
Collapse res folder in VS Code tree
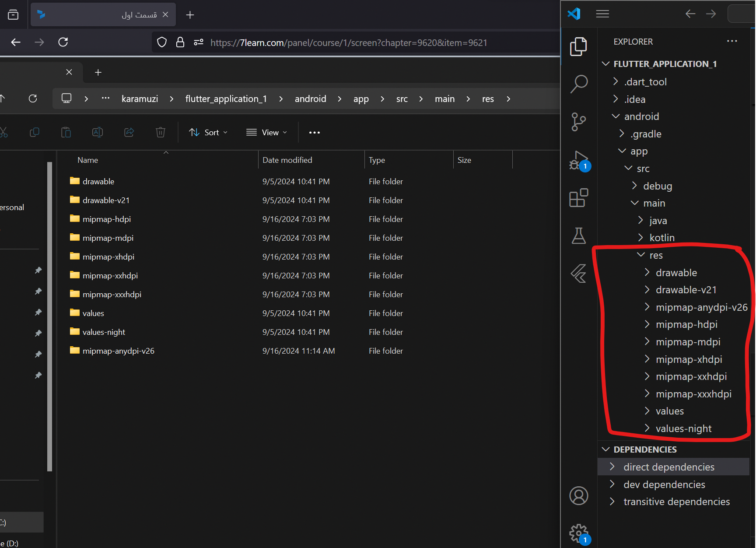click(641, 255)
